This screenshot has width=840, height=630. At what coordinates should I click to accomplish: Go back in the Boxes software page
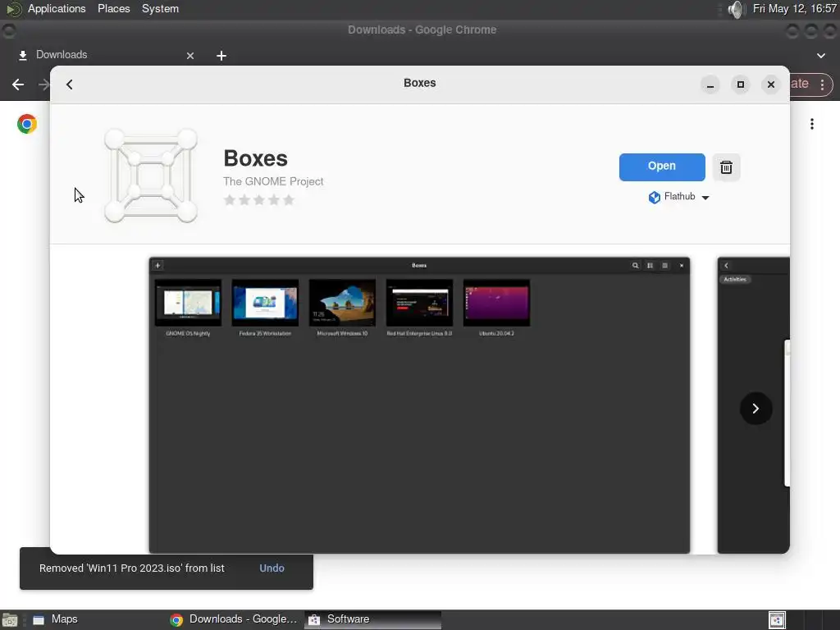click(x=70, y=84)
